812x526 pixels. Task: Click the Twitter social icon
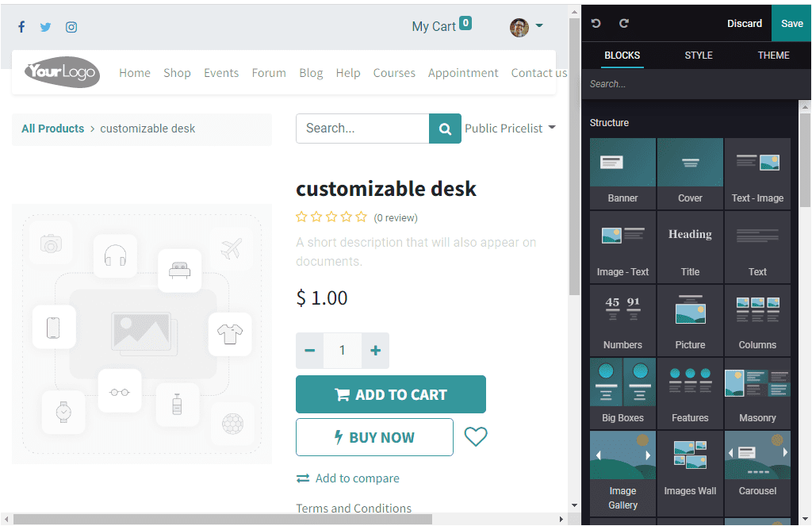[45, 26]
